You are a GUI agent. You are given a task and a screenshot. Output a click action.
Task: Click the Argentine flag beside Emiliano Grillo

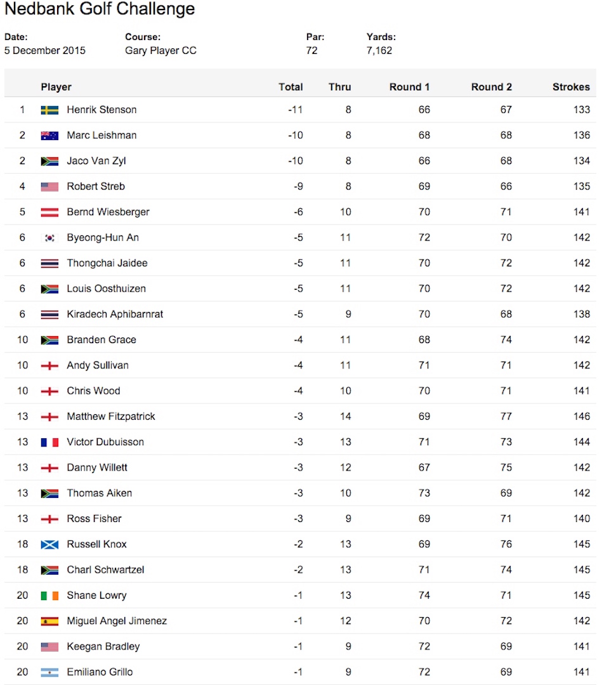[x=49, y=672]
